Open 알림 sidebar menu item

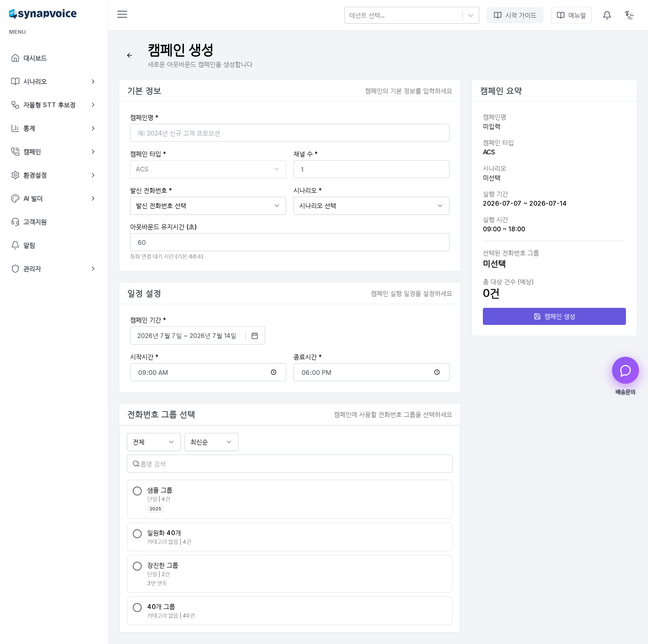tap(54, 245)
